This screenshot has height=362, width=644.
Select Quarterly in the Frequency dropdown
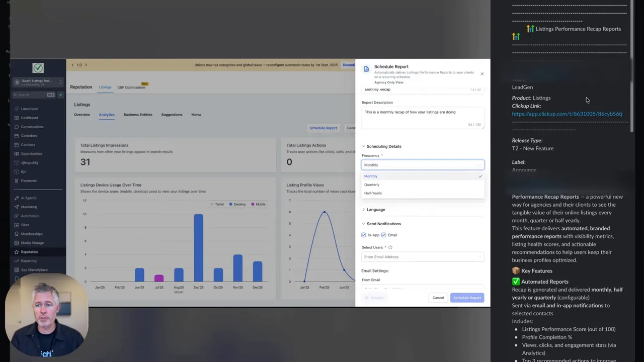(x=372, y=185)
